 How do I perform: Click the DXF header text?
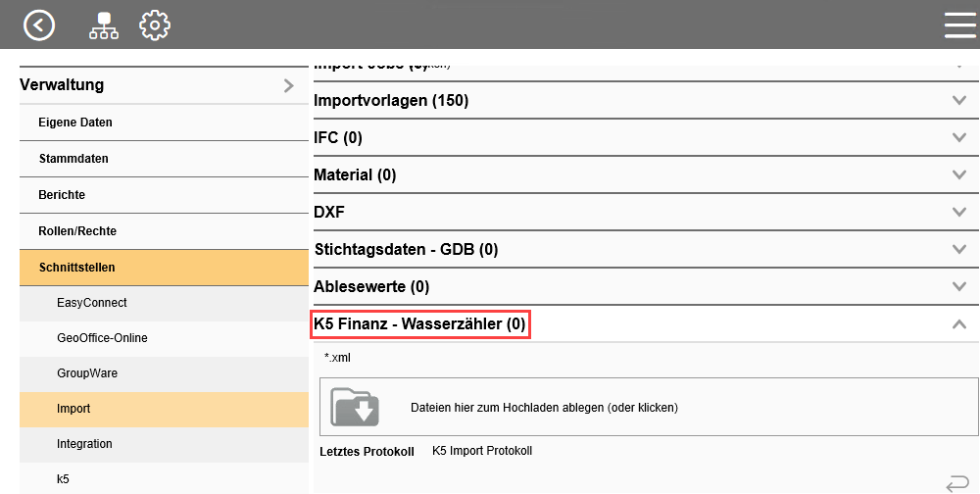[x=329, y=213]
